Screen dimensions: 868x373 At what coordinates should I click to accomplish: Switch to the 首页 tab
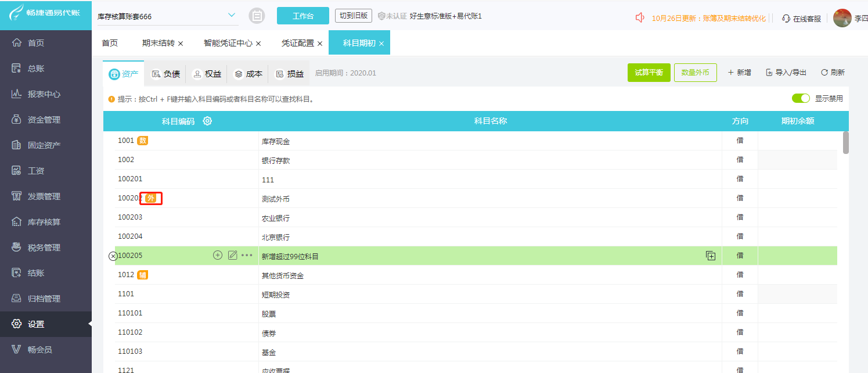point(110,43)
